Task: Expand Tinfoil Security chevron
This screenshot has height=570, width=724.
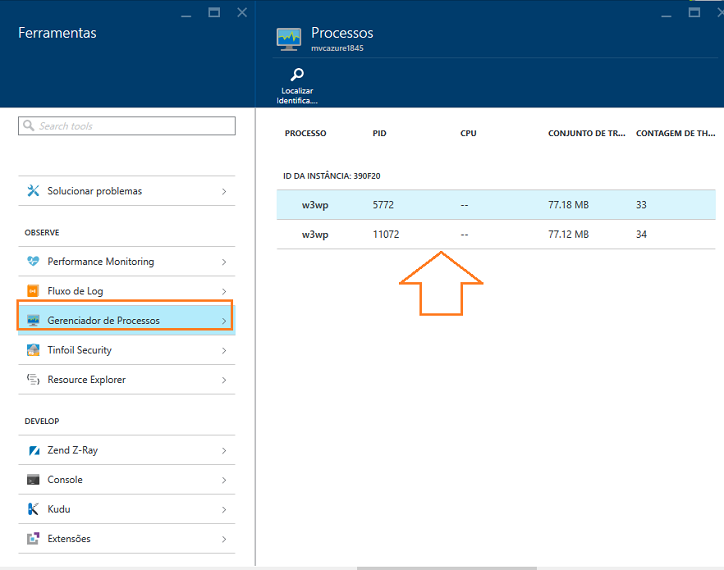Action: click(x=224, y=351)
